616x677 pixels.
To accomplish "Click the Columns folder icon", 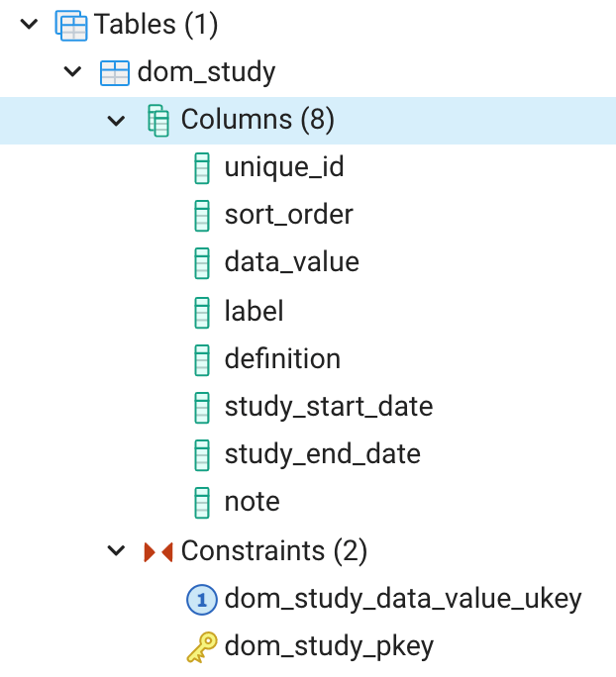I will [x=158, y=120].
